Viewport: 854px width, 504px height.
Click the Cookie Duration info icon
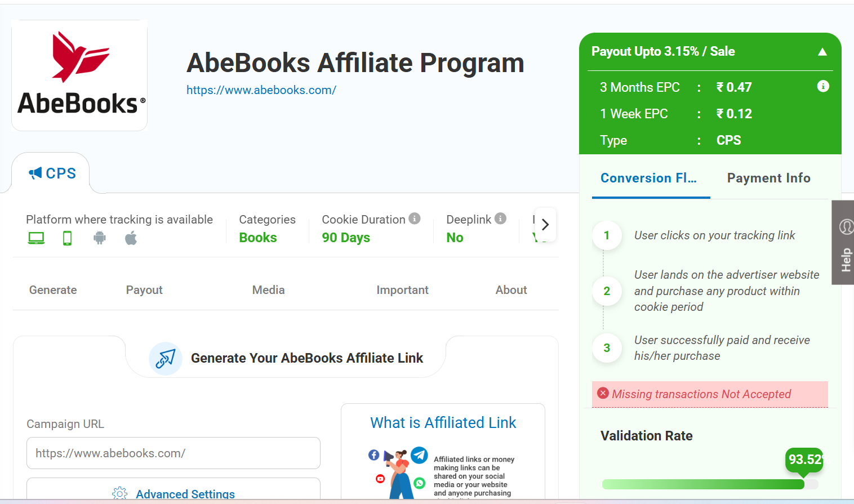point(415,218)
